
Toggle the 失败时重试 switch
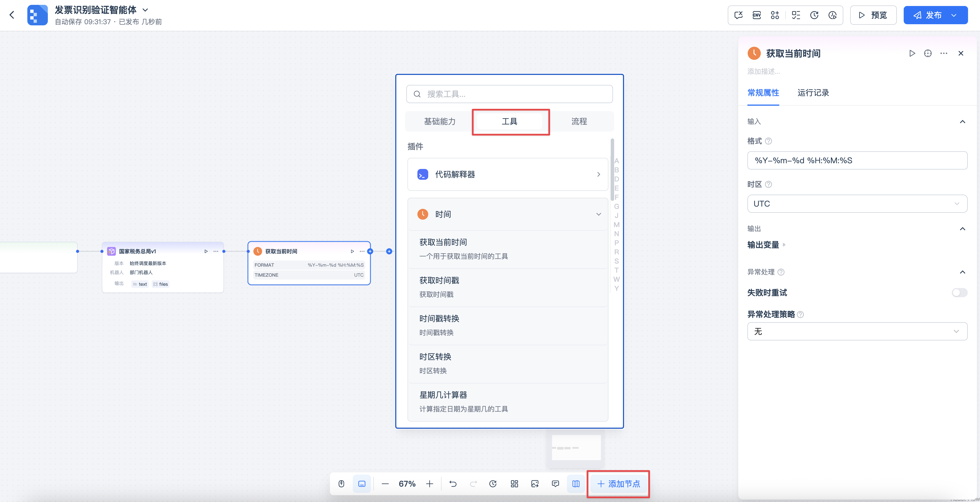pyautogui.click(x=959, y=293)
